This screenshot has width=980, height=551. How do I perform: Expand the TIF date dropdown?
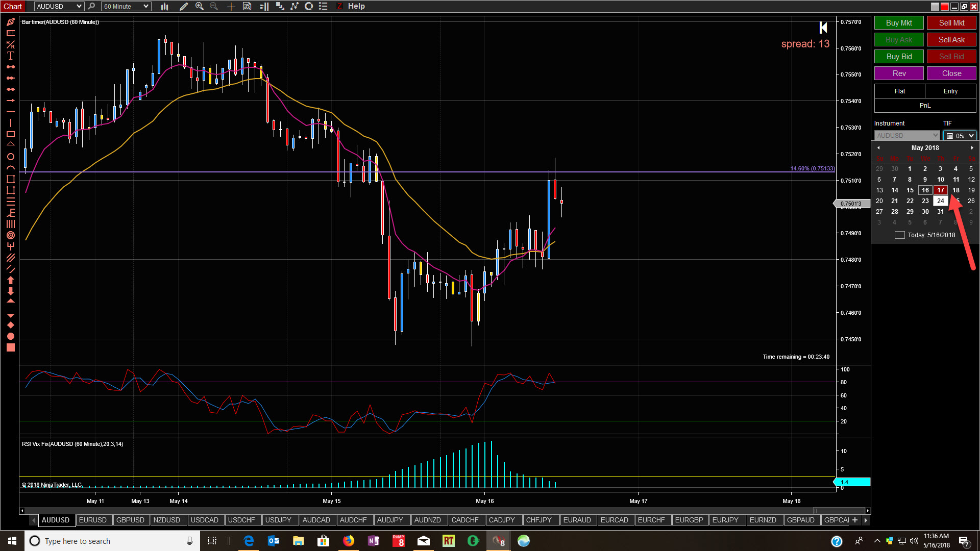[971, 136]
